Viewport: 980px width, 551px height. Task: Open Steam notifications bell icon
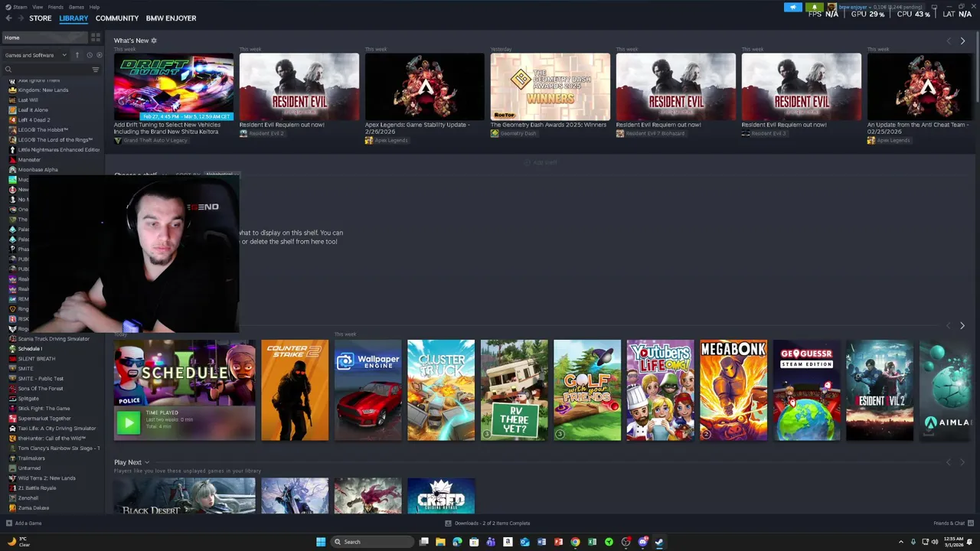point(815,7)
